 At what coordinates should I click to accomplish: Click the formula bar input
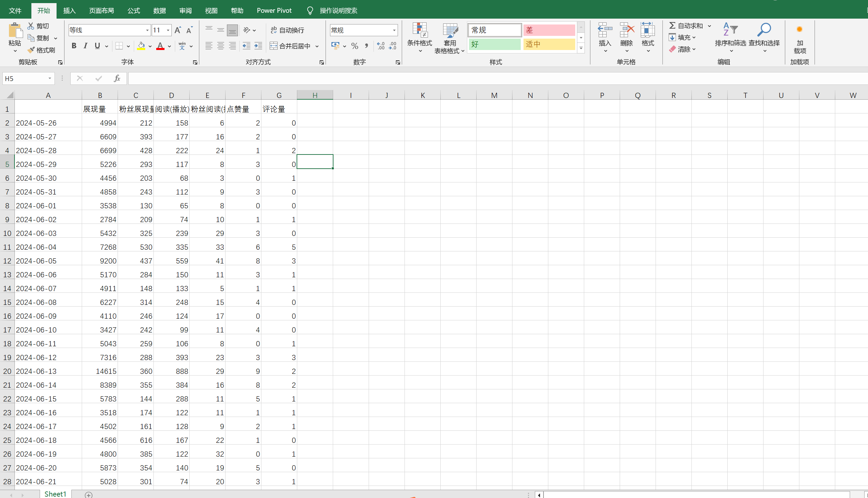tap(498, 78)
